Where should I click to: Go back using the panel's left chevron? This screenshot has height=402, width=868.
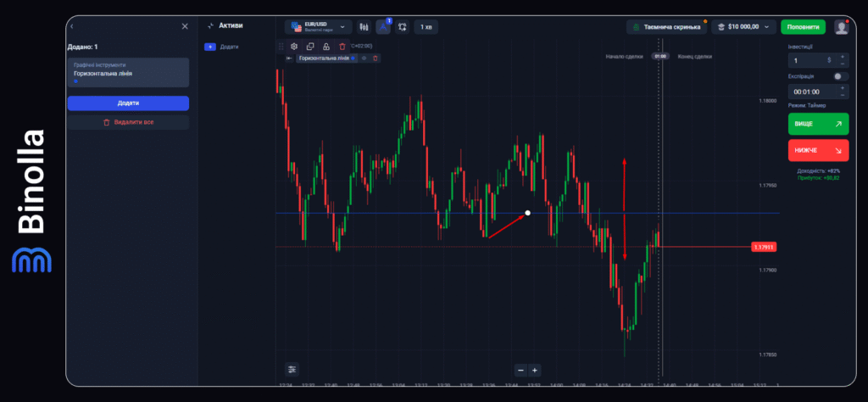tap(71, 26)
